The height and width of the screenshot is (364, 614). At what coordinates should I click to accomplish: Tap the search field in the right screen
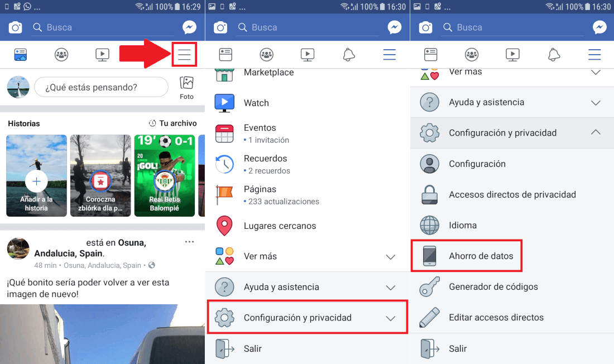(512, 27)
